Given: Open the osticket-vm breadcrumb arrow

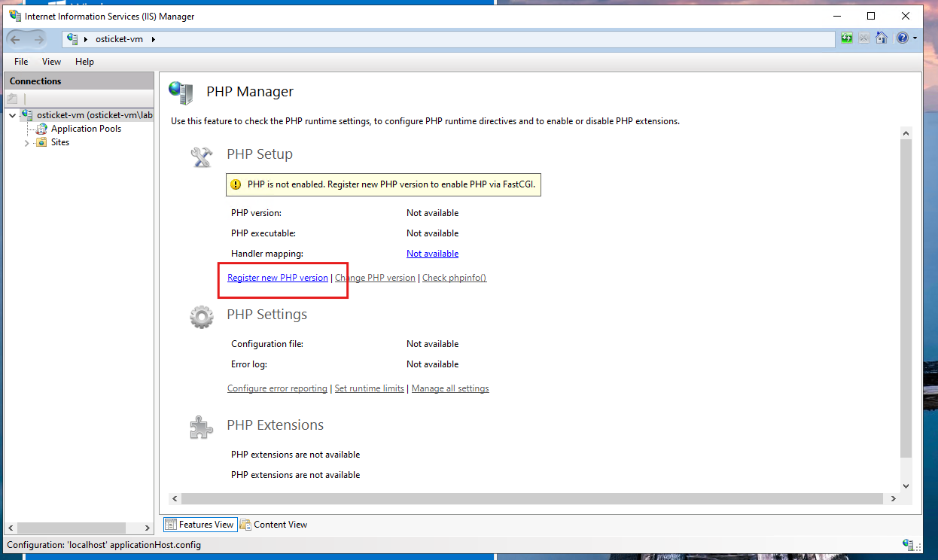Looking at the screenshot, I should tap(154, 39).
